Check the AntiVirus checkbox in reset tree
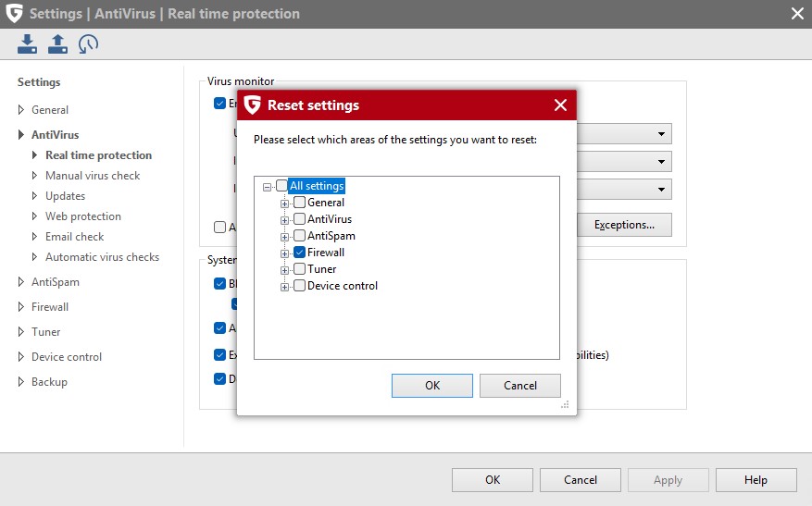The image size is (812, 506). 299,218
